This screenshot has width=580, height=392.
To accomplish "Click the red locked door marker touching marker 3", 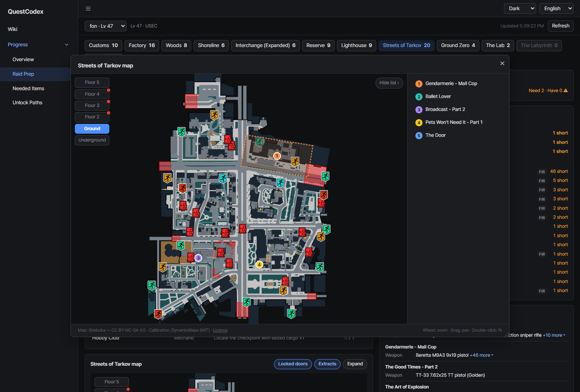I will tap(191, 257).
